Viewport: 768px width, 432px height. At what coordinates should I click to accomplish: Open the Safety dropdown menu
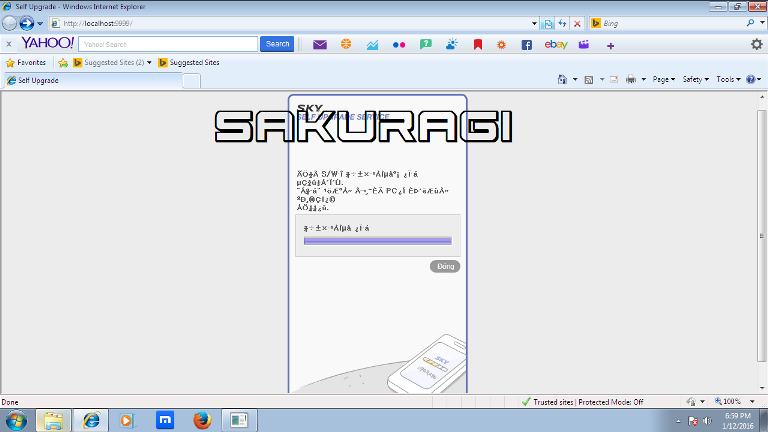click(694, 79)
